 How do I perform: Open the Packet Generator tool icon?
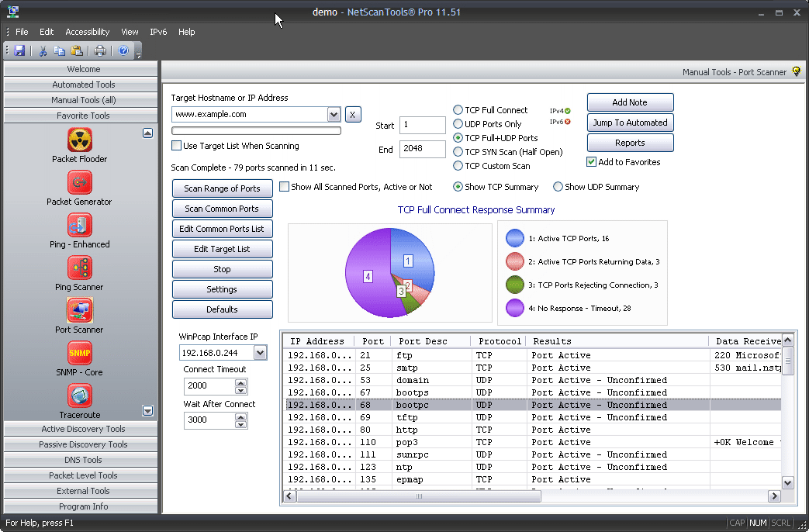click(x=79, y=182)
